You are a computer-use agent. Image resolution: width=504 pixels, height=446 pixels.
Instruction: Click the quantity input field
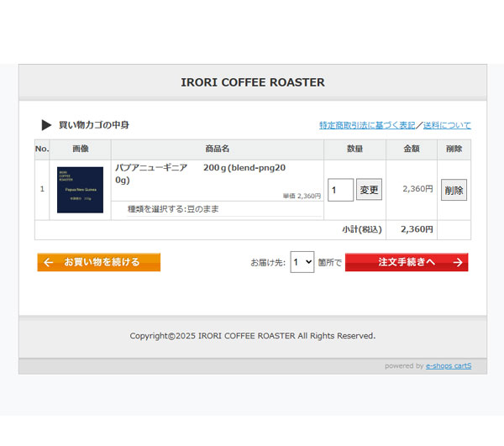[340, 190]
